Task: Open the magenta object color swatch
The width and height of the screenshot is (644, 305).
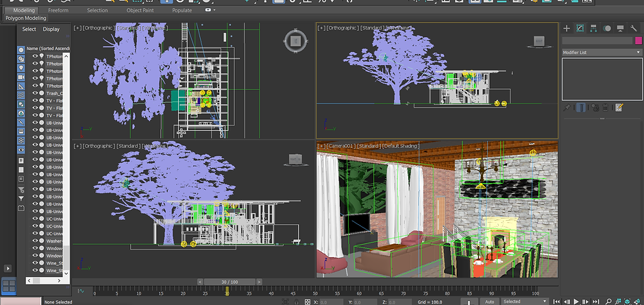Action: (x=639, y=40)
